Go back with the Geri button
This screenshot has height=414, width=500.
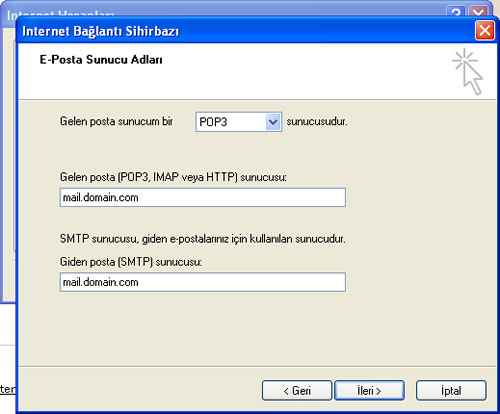click(297, 390)
